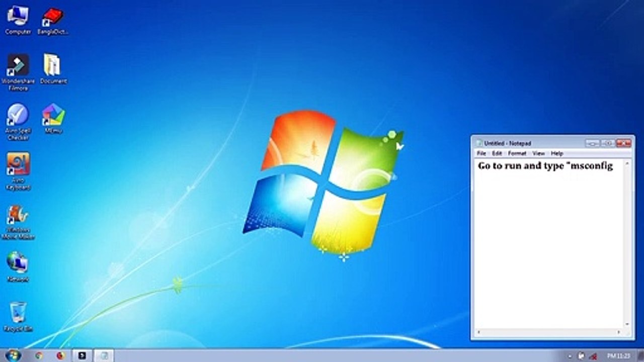Viewport: 644px width, 362px height.
Task: Maximize the Notepad window
Action: [x=608, y=143]
